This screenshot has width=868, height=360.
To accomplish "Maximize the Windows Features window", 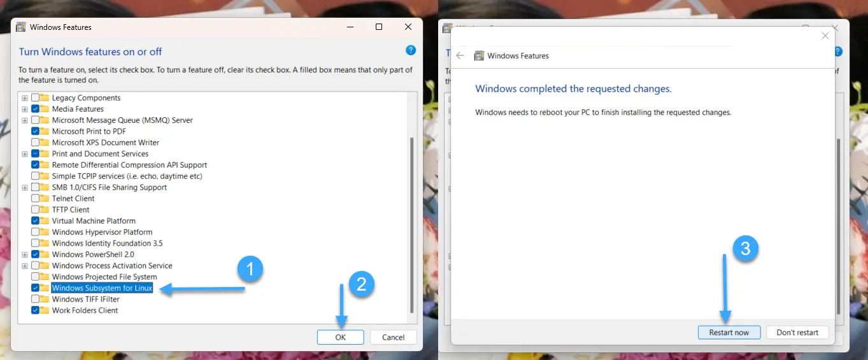I will [x=379, y=27].
